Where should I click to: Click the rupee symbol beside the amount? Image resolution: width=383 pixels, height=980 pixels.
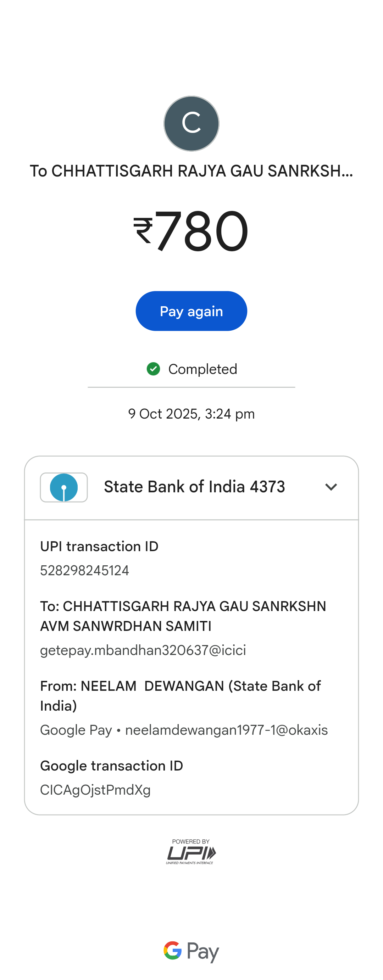pos(143,230)
